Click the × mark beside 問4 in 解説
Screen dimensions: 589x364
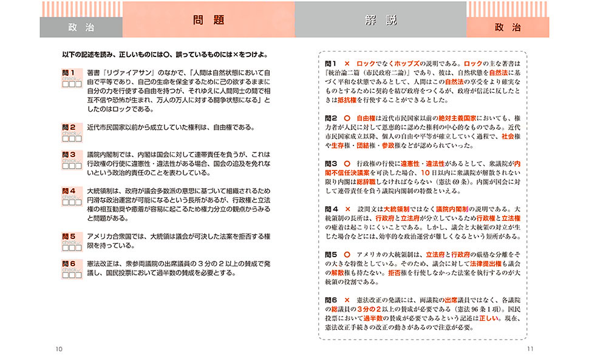point(347,209)
